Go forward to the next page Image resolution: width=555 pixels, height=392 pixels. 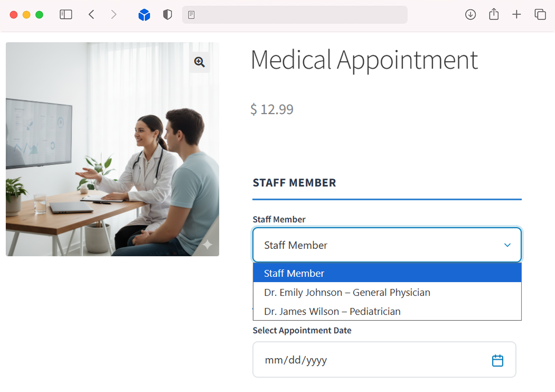click(x=114, y=15)
